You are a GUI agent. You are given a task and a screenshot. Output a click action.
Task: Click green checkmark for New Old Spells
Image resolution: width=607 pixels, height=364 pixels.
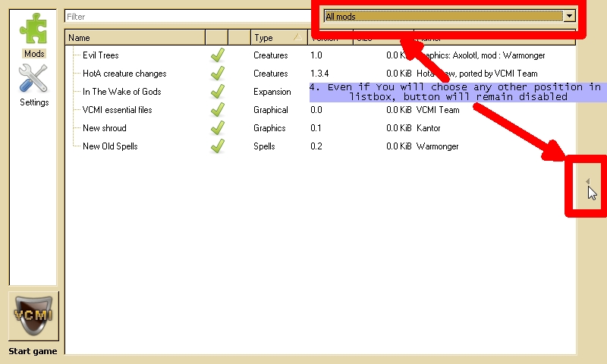pyautogui.click(x=217, y=146)
